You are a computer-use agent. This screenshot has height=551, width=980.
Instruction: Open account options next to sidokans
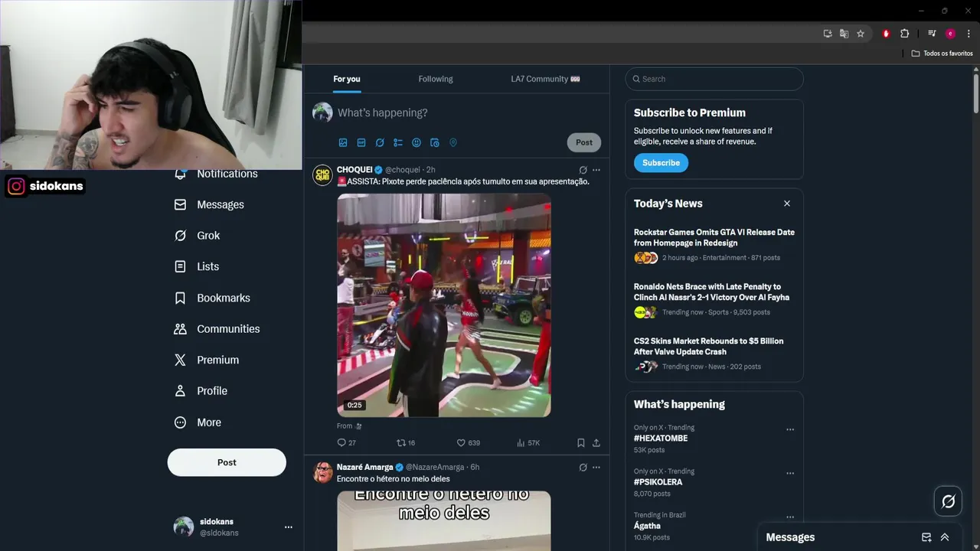click(289, 527)
